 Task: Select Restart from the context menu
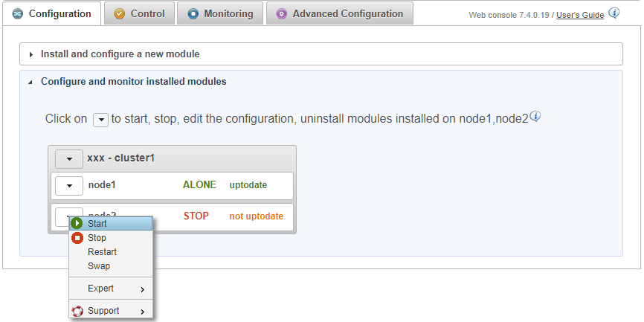pos(102,252)
